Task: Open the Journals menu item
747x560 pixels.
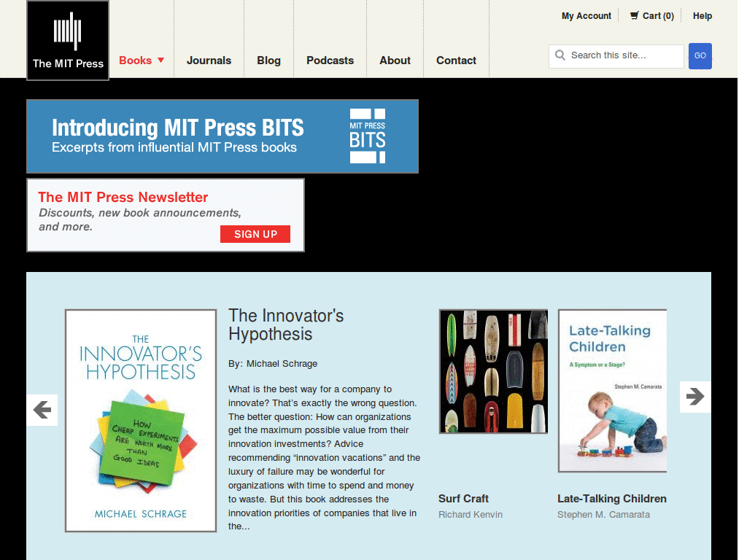Action: click(209, 61)
